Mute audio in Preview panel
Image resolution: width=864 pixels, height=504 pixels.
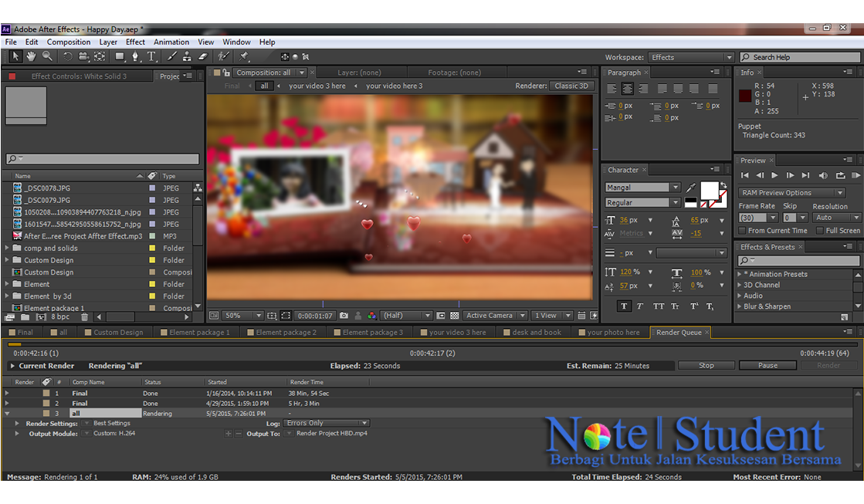[x=823, y=176]
